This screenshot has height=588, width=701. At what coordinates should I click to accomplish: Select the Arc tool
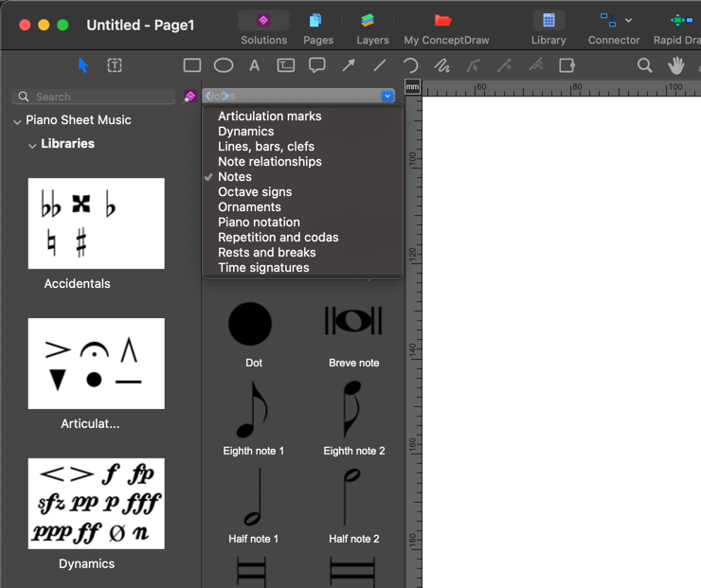tap(410, 65)
